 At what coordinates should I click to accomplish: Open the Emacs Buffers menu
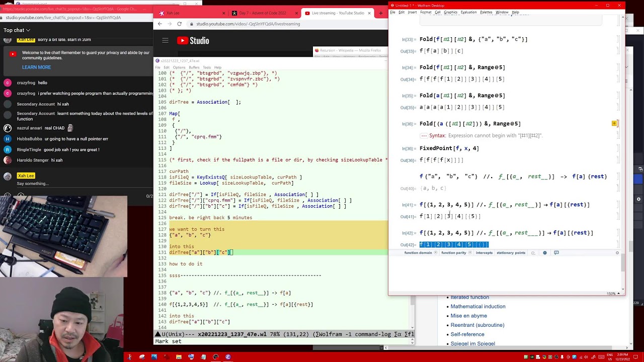tap(194, 67)
